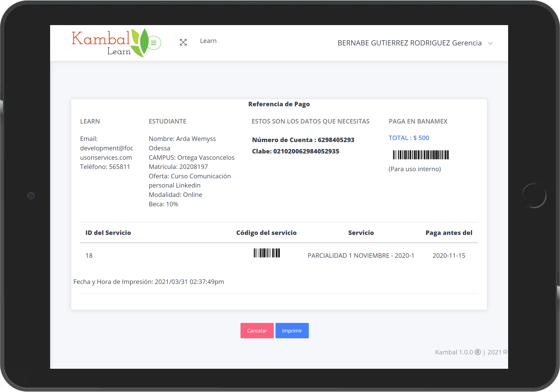The height and width of the screenshot is (392, 560).
Task: Select the Clabe: 021020062984052935 text
Action: click(x=296, y=151)
